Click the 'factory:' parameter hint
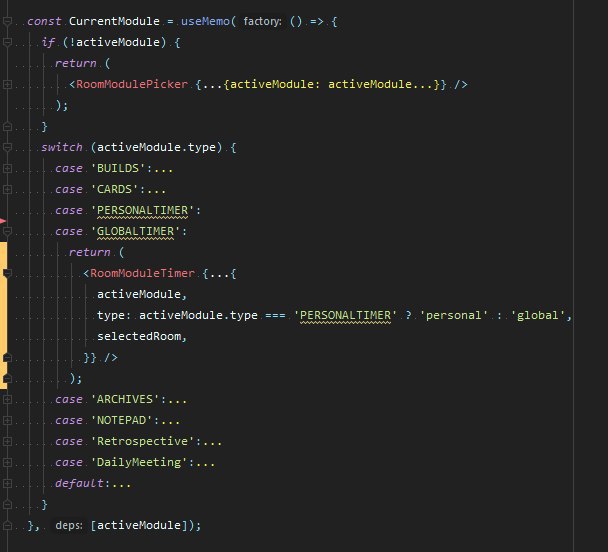 point(262,21)
